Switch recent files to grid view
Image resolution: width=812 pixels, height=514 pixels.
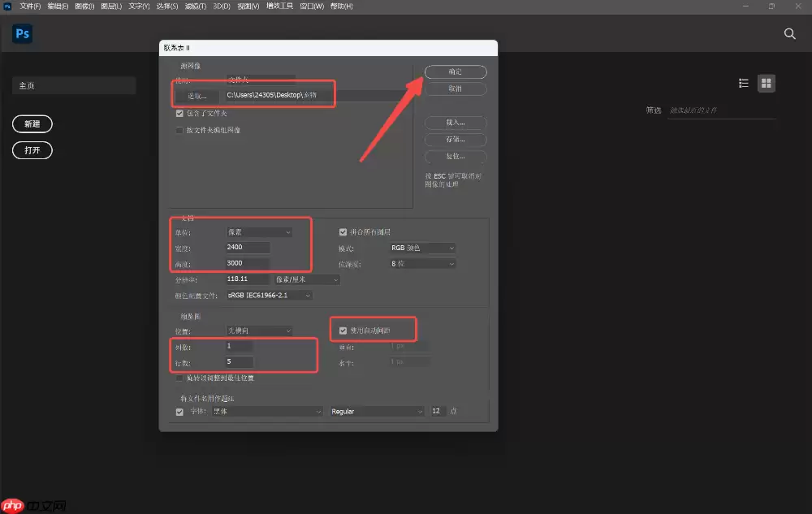point(766,82)
